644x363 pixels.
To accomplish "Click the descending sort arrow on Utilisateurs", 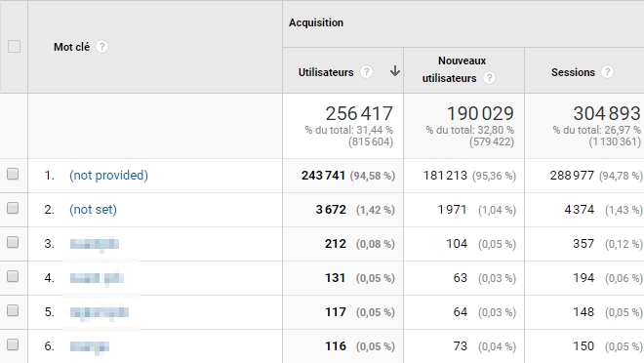I will click(395, 71).
